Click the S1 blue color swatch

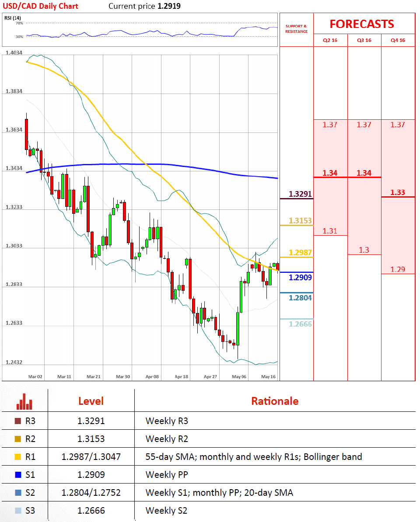(18, 475)
